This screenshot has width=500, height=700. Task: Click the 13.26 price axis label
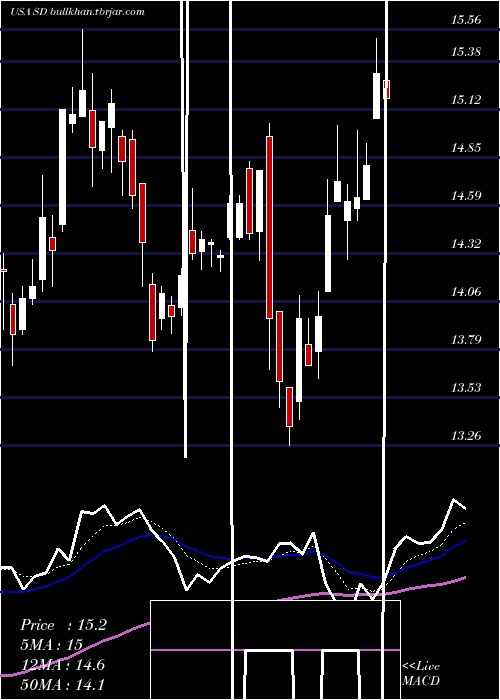pos(466,436)
